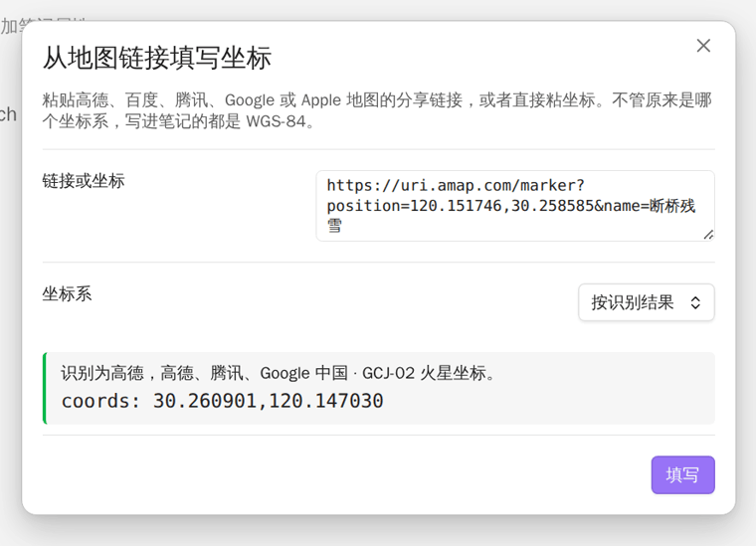The image size is (756, 546).
Task: Open the 按识别结果 coordinate system dropdown
Action: (x=646, y=302)
